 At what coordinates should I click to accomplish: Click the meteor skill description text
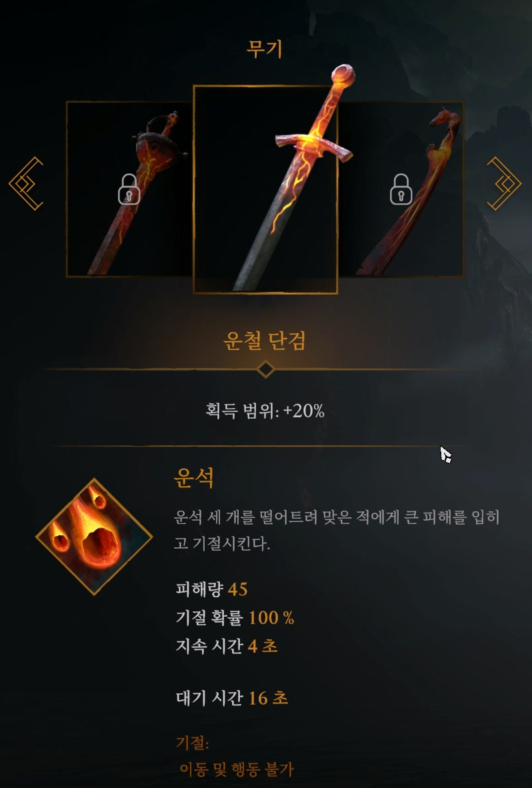337,530
